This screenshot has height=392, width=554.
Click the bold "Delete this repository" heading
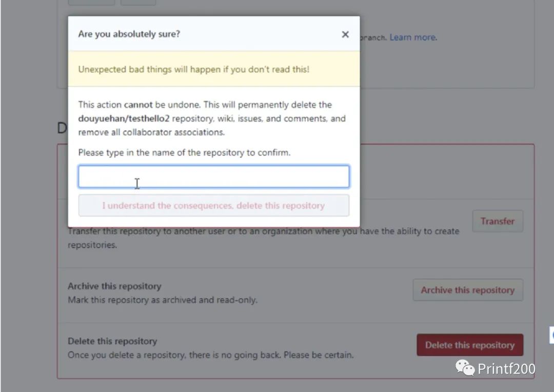pos(112,341)
